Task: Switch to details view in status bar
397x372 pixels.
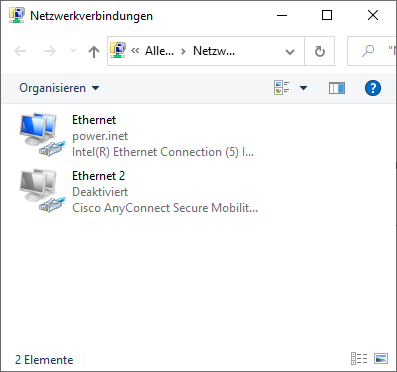Action: pyautogui.click(x=359, y=359)
